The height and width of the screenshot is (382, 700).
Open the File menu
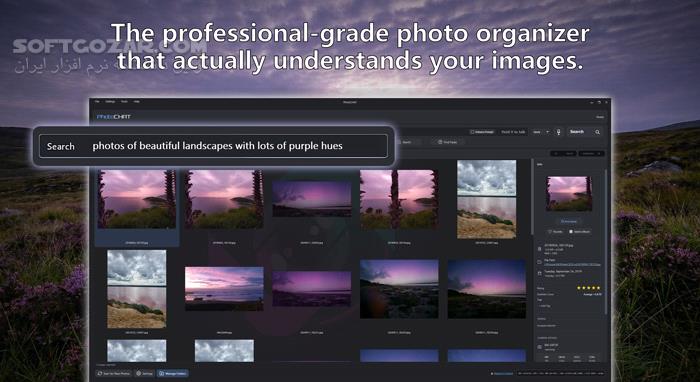click(97, 102)
